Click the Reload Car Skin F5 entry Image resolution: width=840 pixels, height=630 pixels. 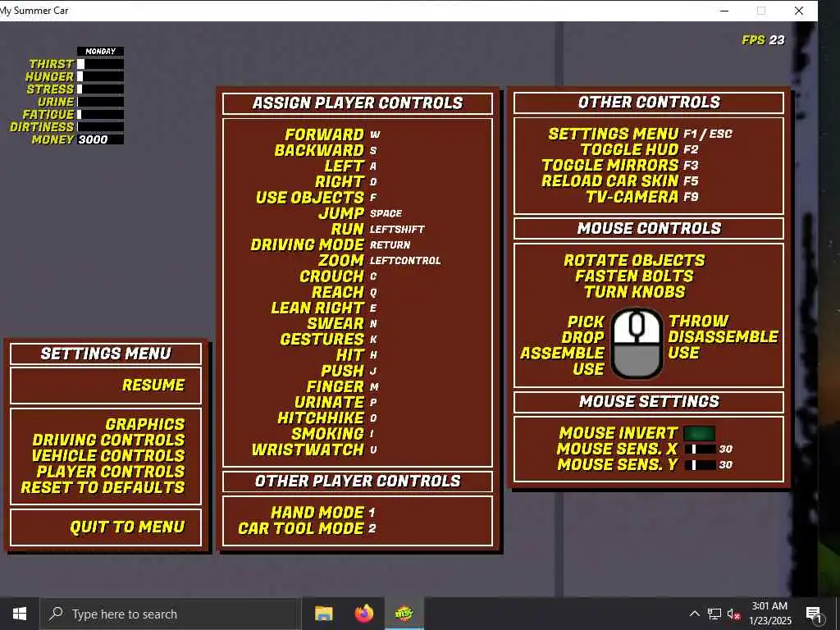click(x=620, y=181)
